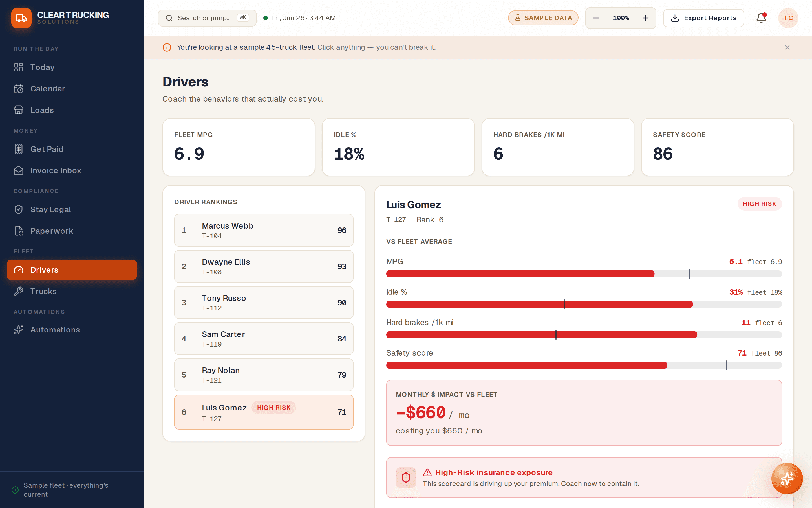
Task: Click the download icon in Export Reports
Action: pyautogui.click(x=675, y=18)
